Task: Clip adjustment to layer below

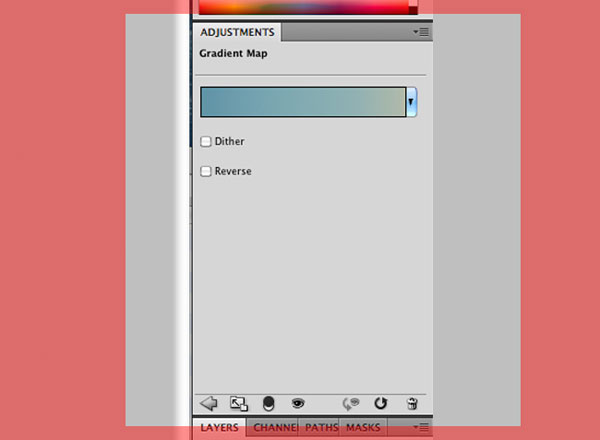Action: pos(269,404)
